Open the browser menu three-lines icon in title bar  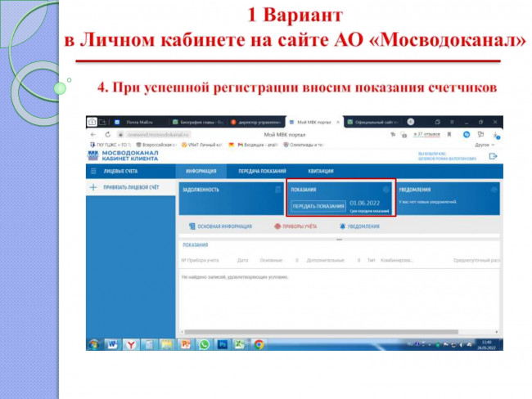452,122
